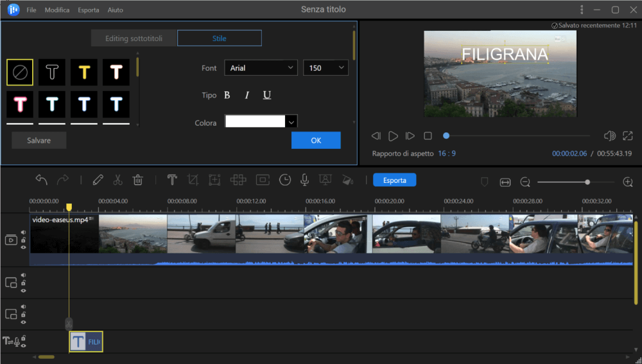Open the Modifica menu
642x364 pixels.
pyautogui.click(x=57, y=10)
